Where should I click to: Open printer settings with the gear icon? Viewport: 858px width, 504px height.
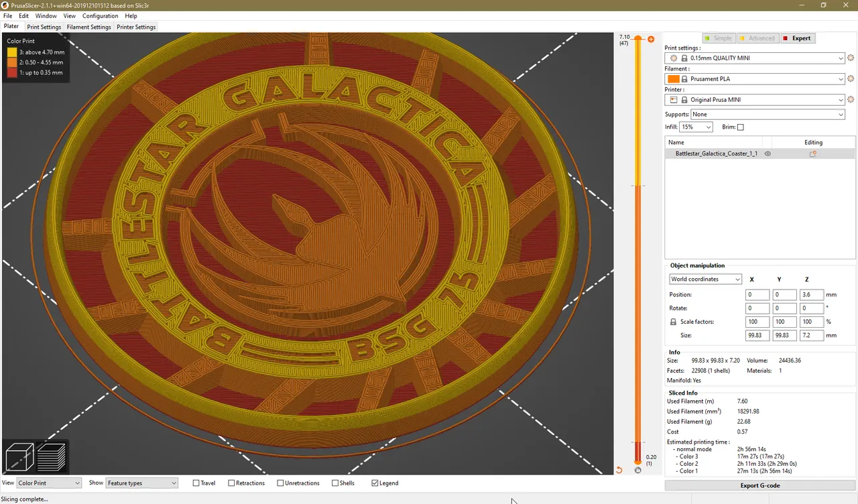851,100
